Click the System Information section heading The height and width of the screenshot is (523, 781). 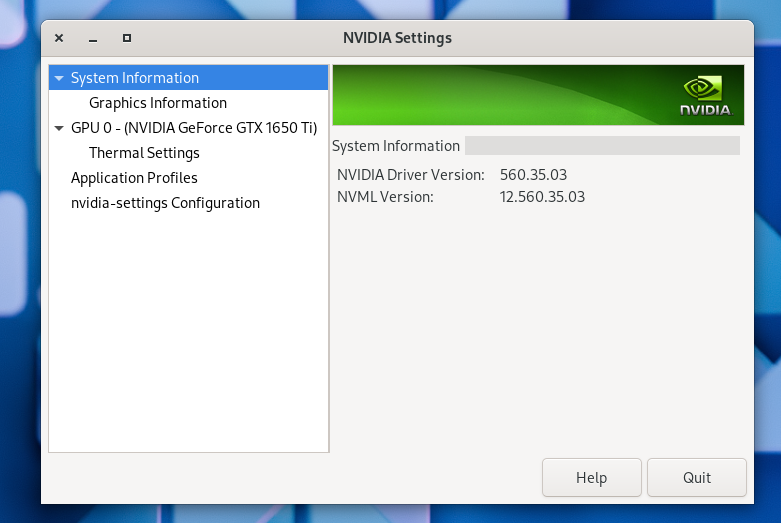[395, 146]
